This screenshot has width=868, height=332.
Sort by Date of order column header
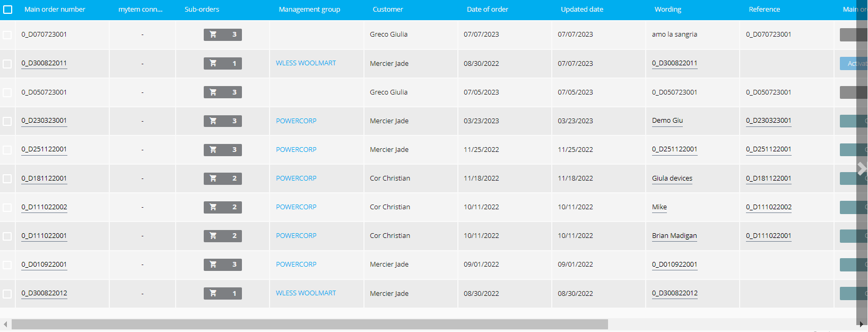[488, 10]
